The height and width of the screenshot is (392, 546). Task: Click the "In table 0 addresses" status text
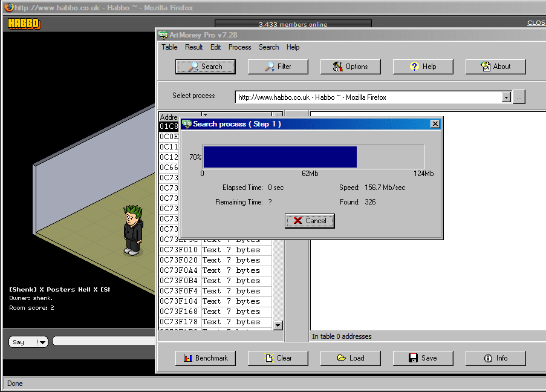342,336
